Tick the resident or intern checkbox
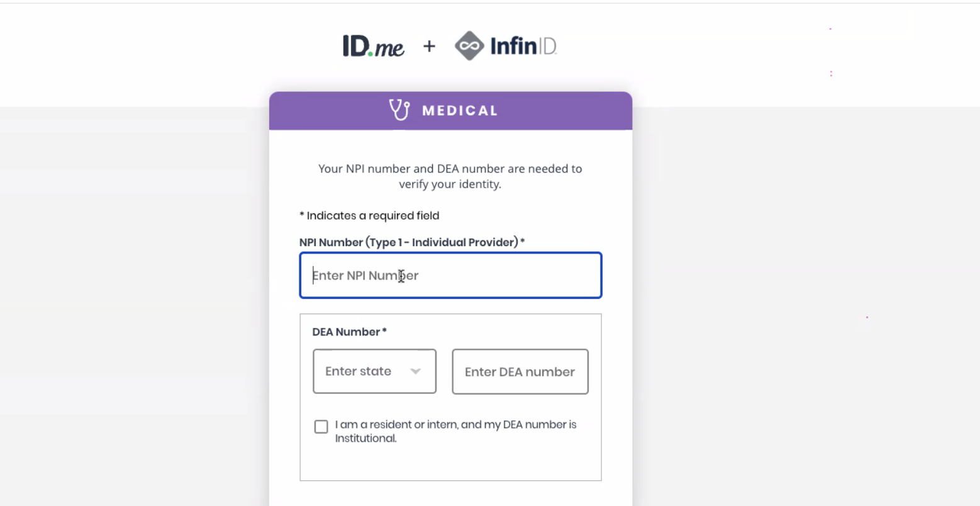 pos(321,427)
